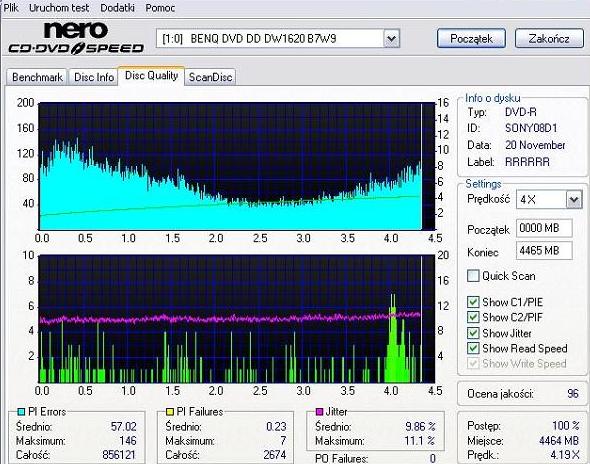Image resolution: width=590 pixels, height=464 pixels.
Task: Uncheck the Show Jitter option
Action: 473,333
